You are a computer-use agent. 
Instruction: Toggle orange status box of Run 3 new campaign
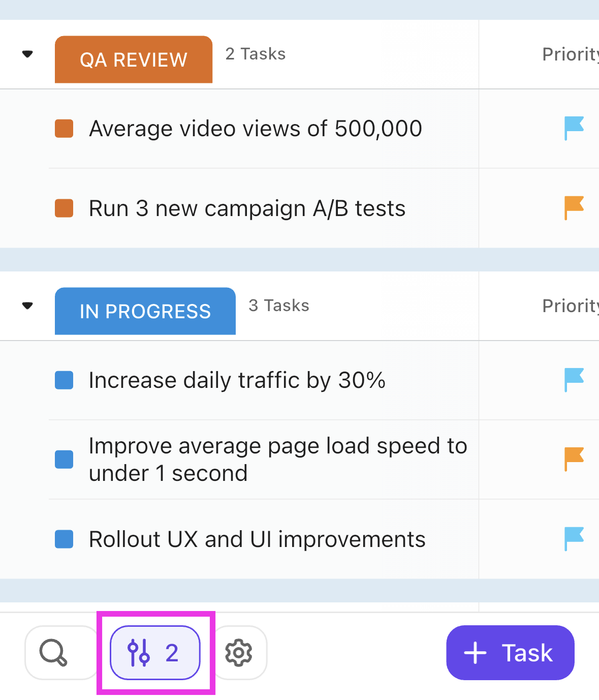[64, 208]
